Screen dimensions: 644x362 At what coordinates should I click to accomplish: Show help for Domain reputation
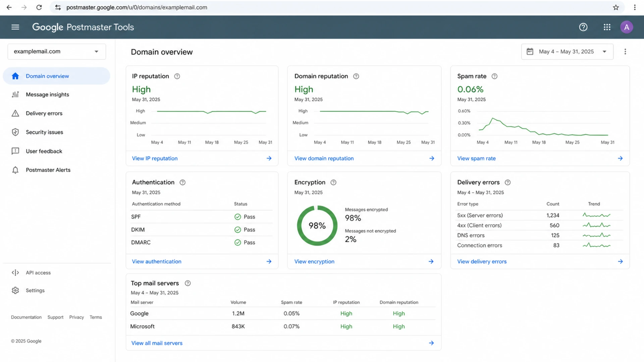tap(356, 76)
